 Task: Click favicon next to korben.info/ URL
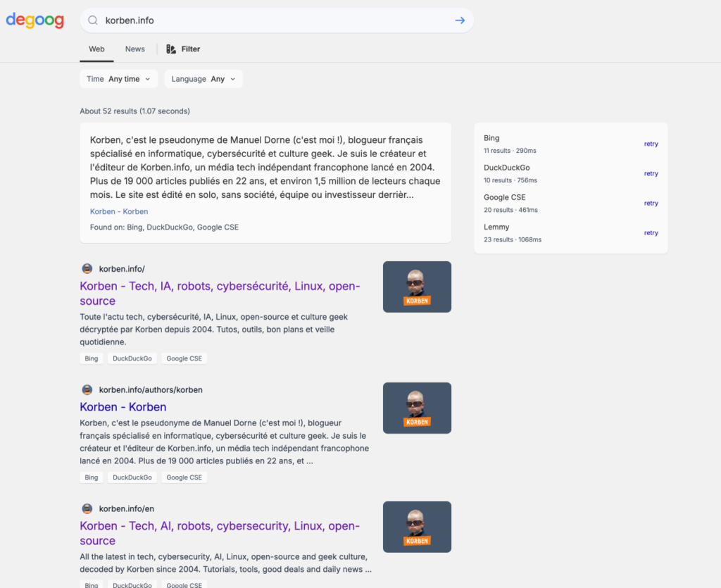pos(87,268)
